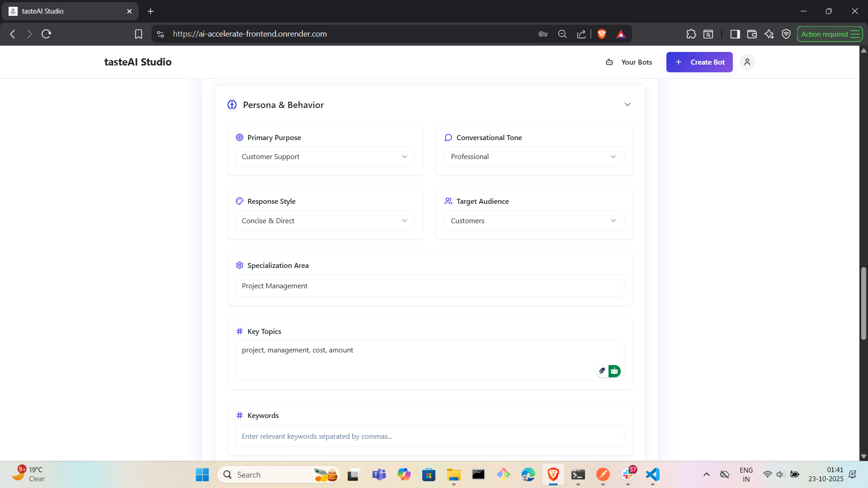The width and height of the screenshot is (868, 488).
Task: Click the Leo AI sparkle icon
Action: point(769,34)
